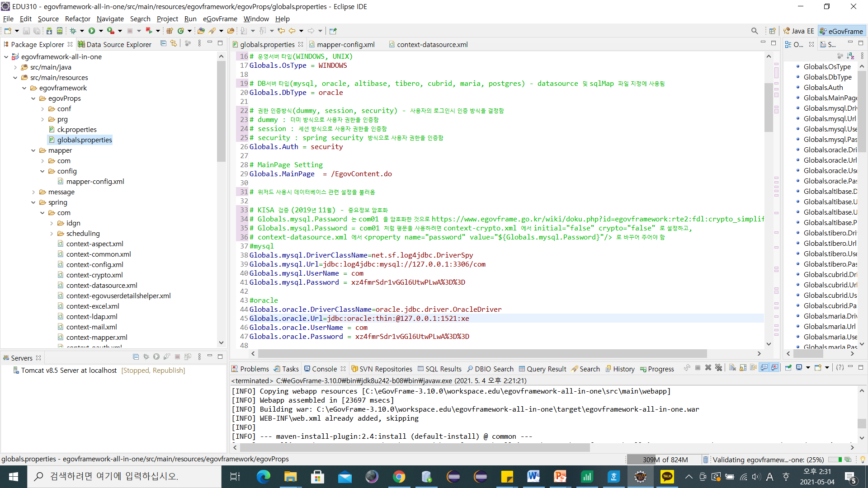Click the Publish to server icon
Screen dimensions: 868x488
(x=188, y=357)
